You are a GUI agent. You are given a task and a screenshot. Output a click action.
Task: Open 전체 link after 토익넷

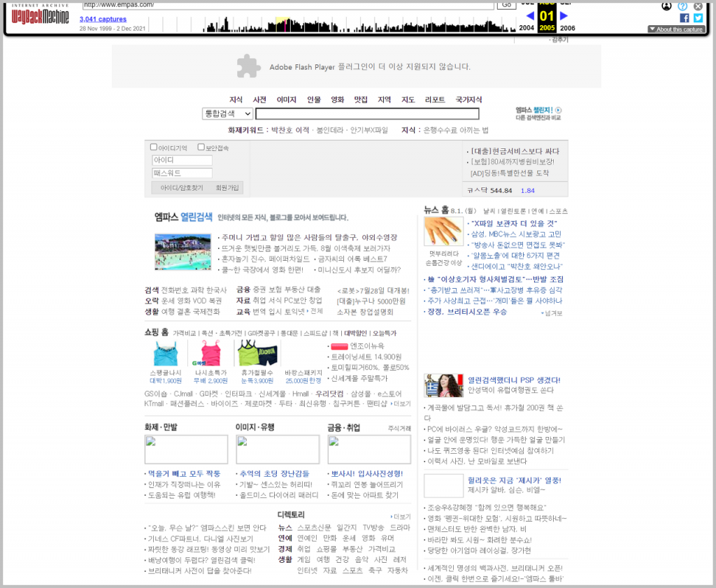coord(315,311)
